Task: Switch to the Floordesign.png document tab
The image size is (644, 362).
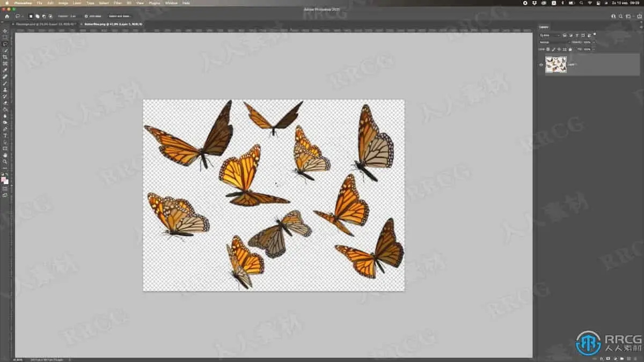Action: (46, 24)
